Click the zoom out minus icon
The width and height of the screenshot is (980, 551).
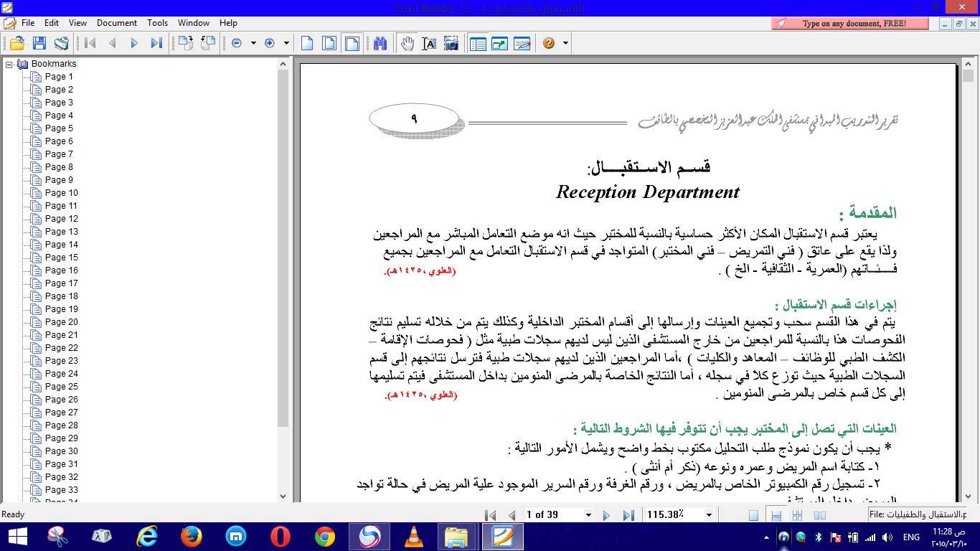(x=237, y=44)
